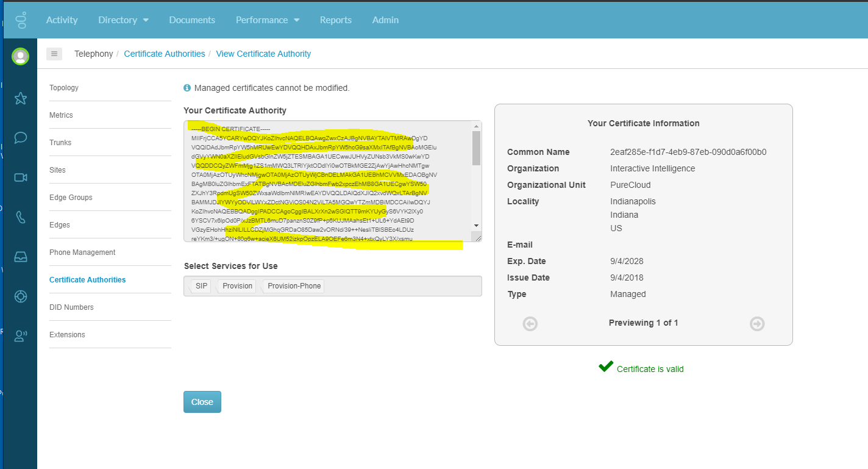Open the Admin menu
The width and height of the screenshot is (868, 469).
click(386, 20)
